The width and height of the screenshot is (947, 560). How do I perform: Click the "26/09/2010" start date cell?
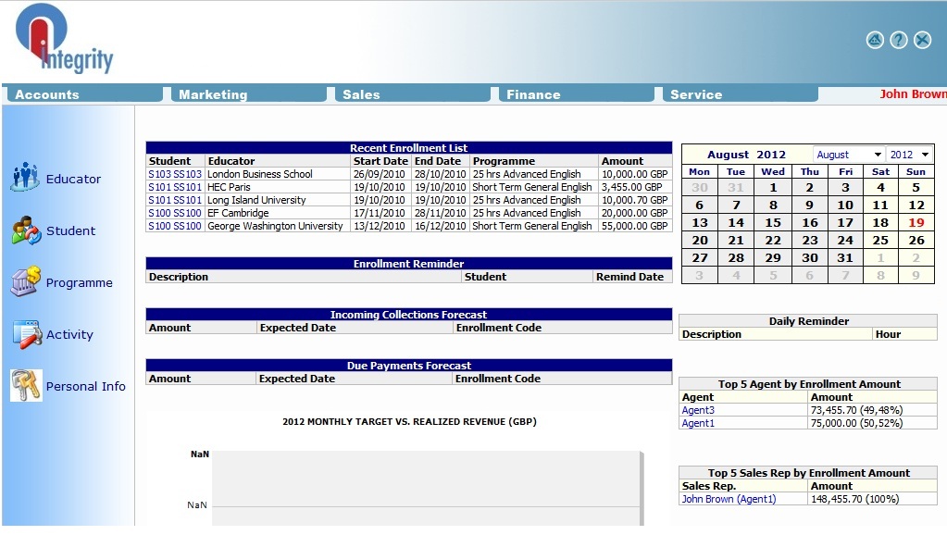pyautogui.click(x=380, y=174)
